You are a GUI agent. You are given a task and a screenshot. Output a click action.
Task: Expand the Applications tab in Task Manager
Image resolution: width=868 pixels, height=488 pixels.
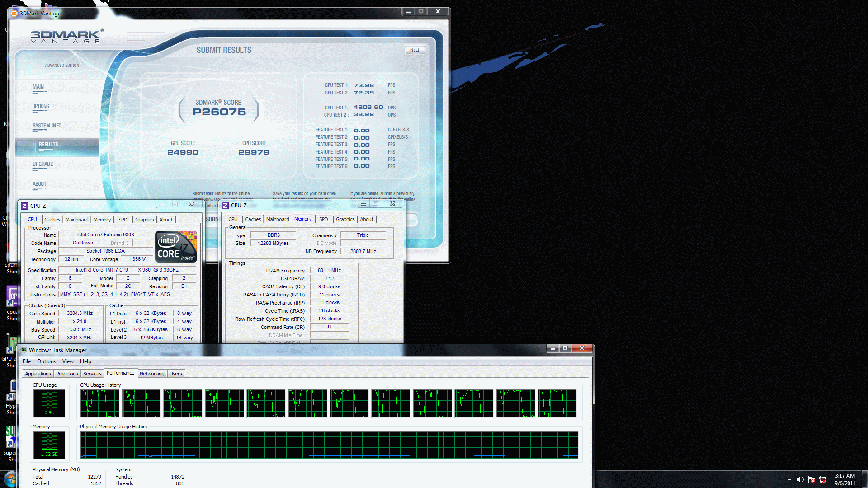(x=38, y=373)
